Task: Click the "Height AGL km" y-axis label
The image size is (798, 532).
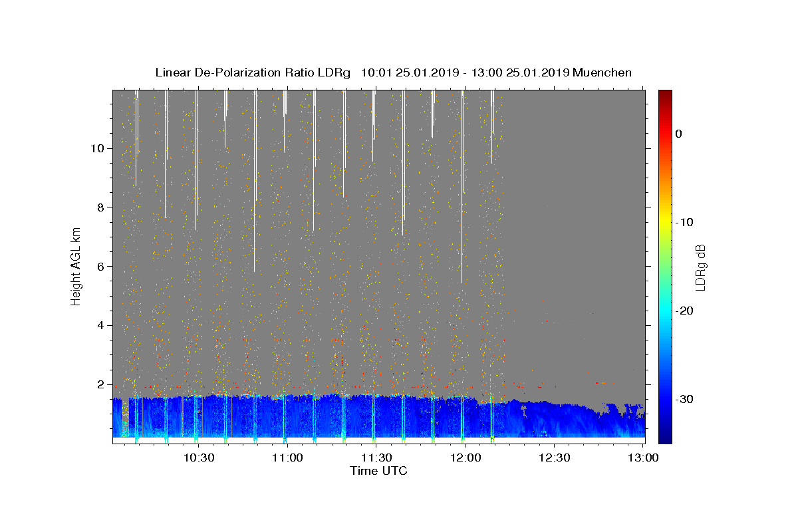Action: click(76, 266)
